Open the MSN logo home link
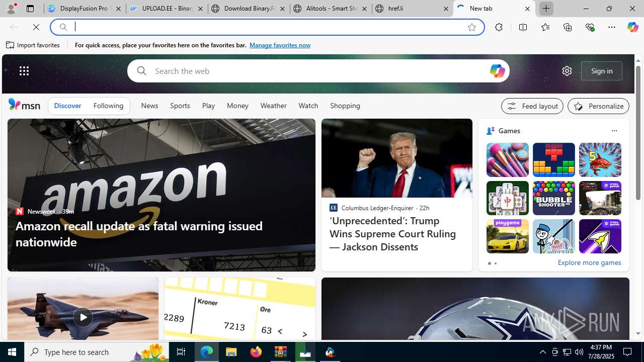644x362 pixels. coord(24,105)
